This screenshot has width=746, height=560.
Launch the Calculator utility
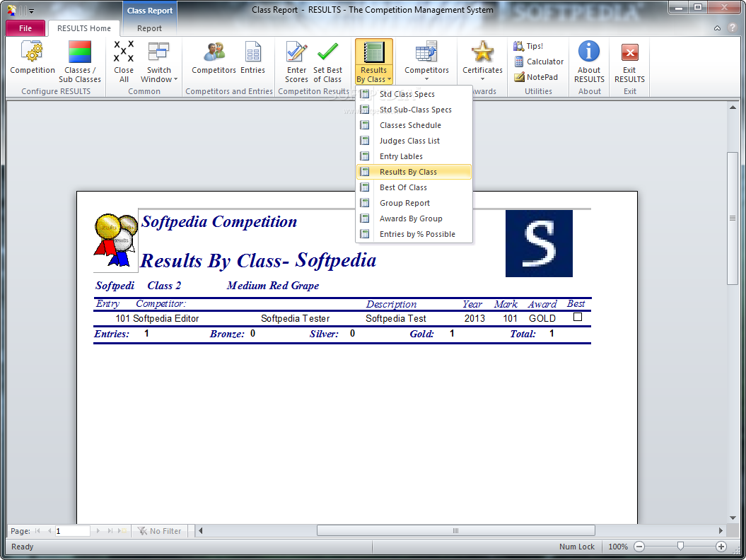(539, 62)
